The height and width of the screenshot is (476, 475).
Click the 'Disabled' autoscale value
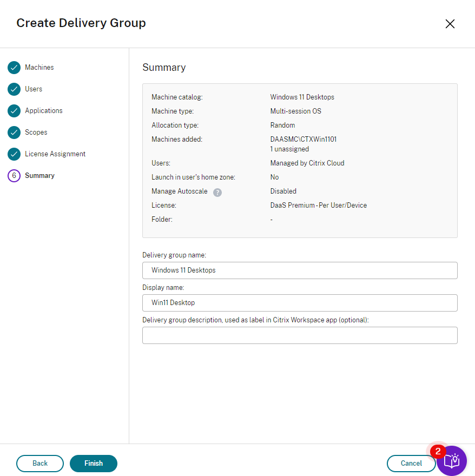(x=283, y=191)
